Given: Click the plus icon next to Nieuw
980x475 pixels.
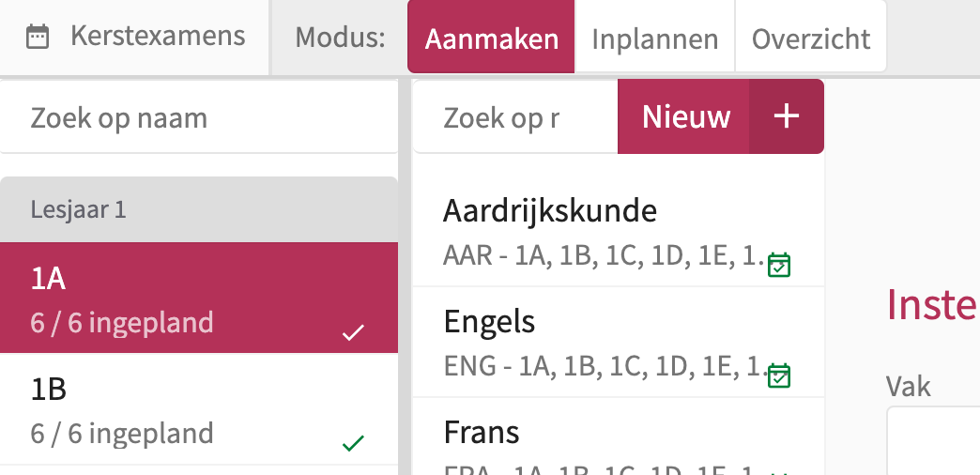Looking at the screenshot, I should coord(786,116).
